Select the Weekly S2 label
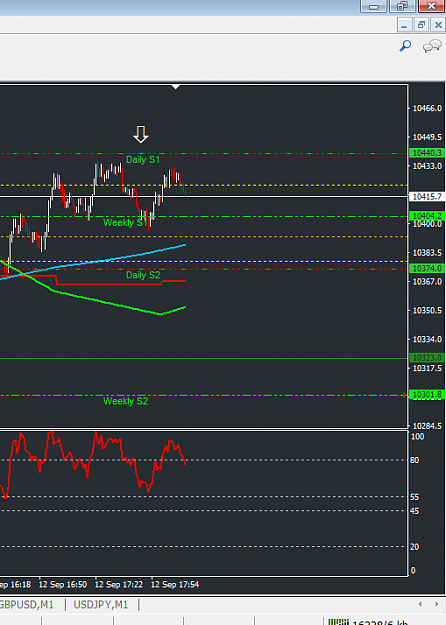The height and width of the screenshot is (625, 446). tap(126, 401)
